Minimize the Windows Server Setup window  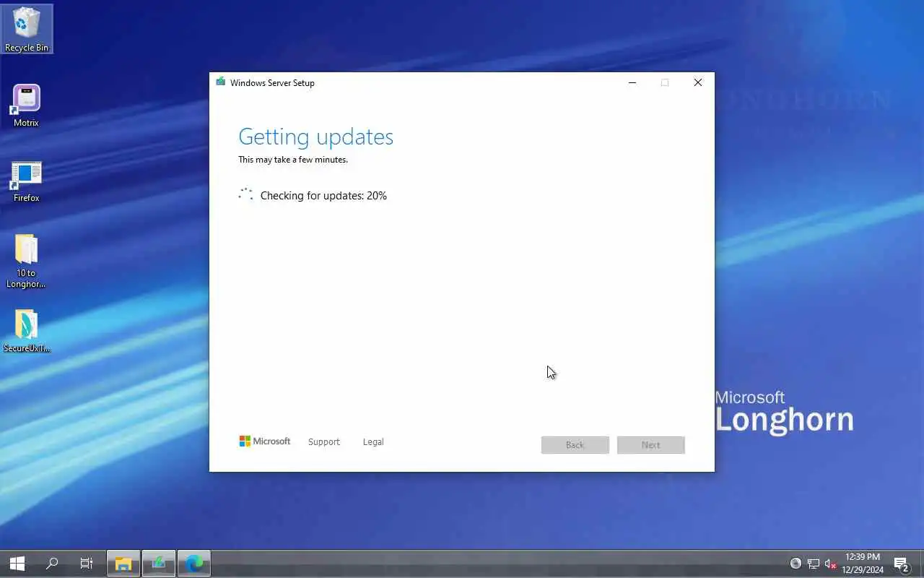632,82
